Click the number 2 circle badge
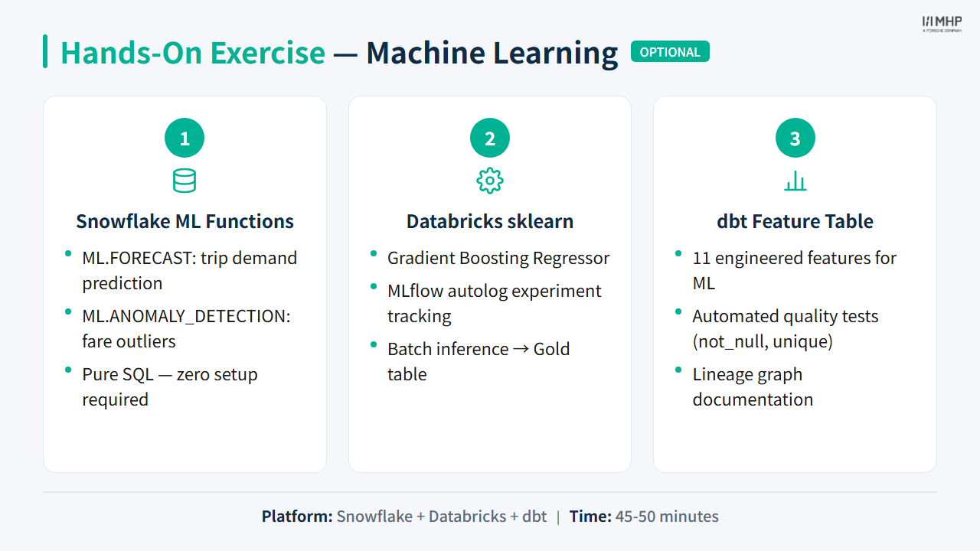Image resolution: width=980 pixels, height=551 pixels. pyautogui.click(x=490, y=139)
